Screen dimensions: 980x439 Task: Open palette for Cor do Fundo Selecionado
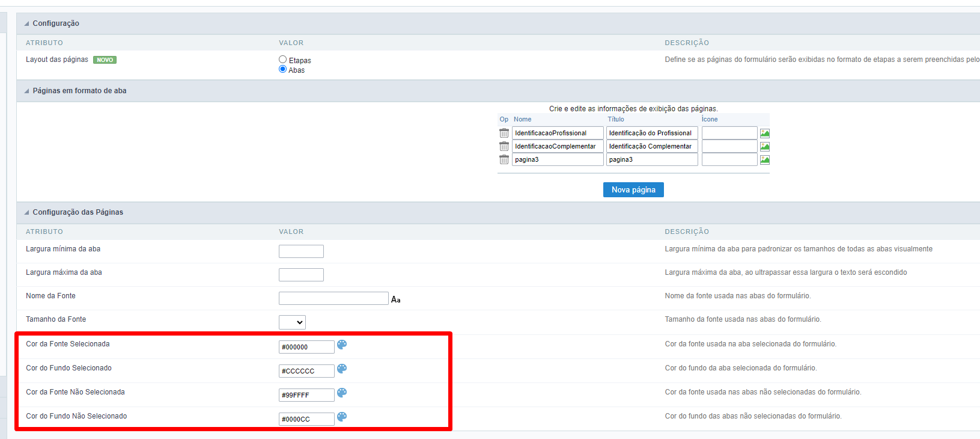click(x=341, y=369)
